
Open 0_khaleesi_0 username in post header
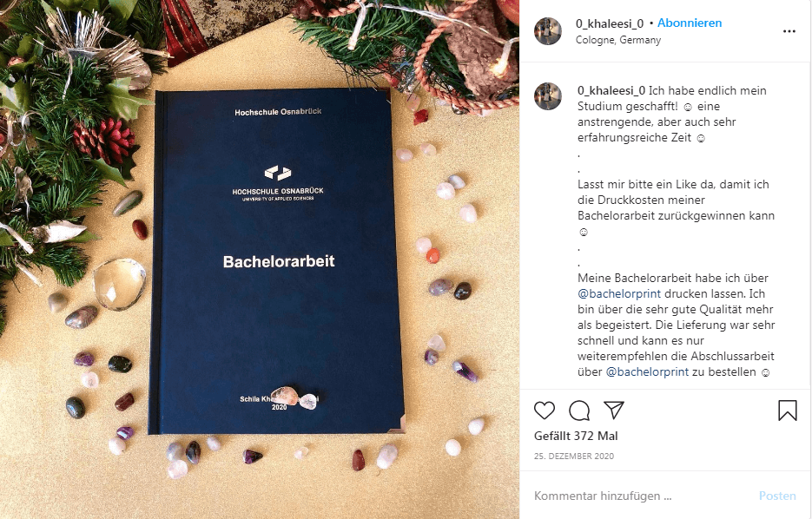[x=610, y=23]
